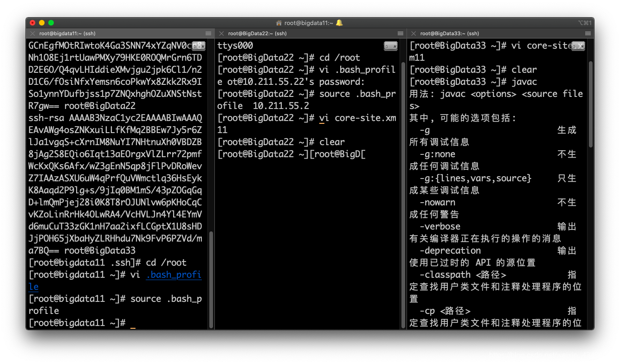The height and width of the screenshot is (364, 620).
Task: Click the yellow minimize window button
Action: [42, 23]
